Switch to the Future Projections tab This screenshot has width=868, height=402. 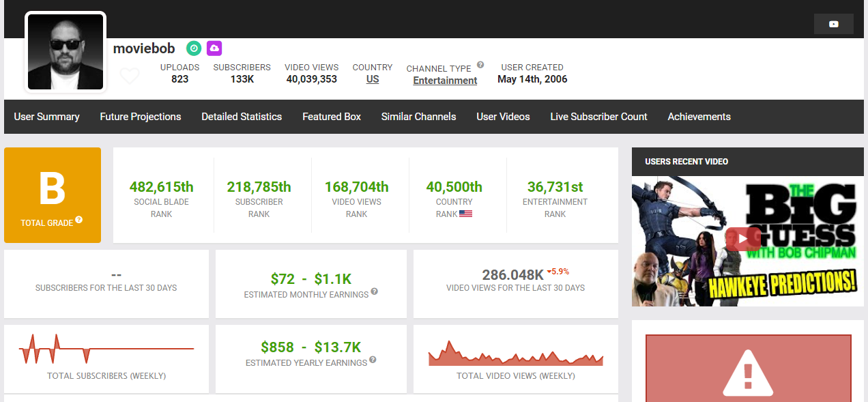coord(141,117)
